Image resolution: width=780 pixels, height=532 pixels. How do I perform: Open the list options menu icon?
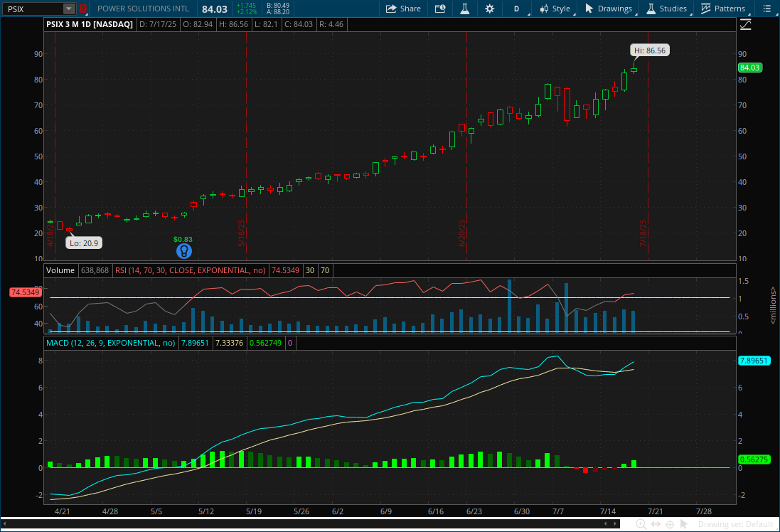point(766,9)
